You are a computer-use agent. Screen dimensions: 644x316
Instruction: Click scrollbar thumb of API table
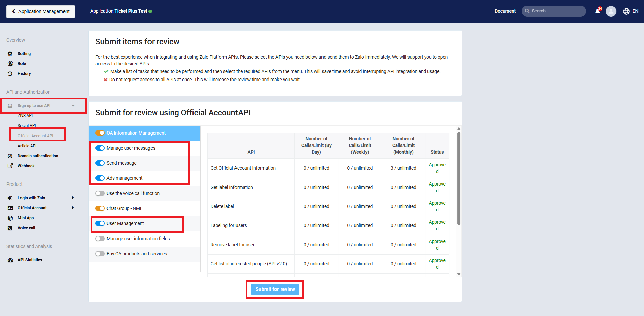pos(459,178)
